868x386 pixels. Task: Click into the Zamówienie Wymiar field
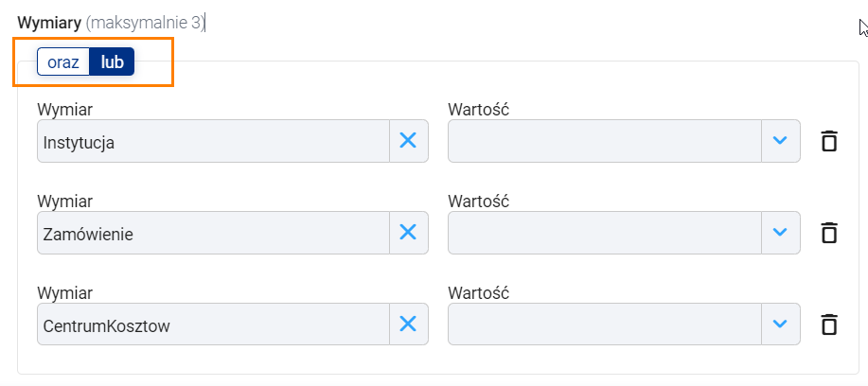point(214,233)
